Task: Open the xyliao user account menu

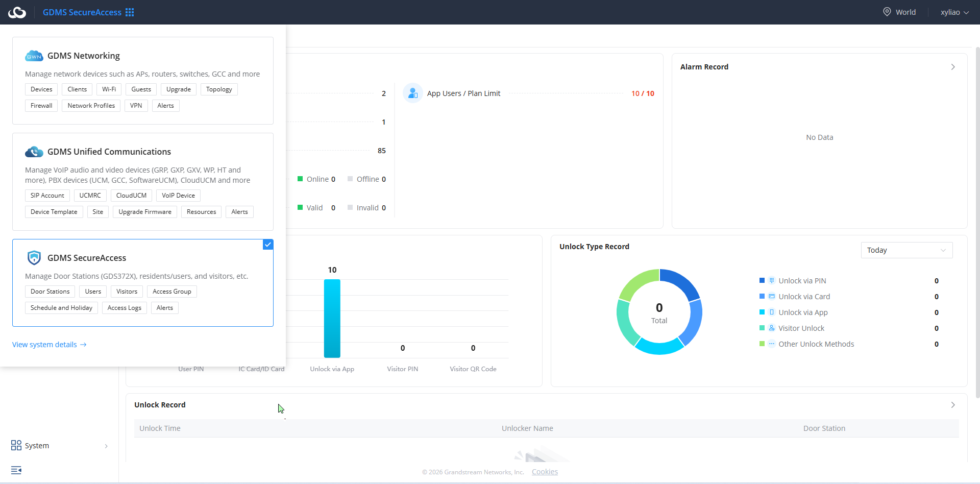Action: pos(954,12)
